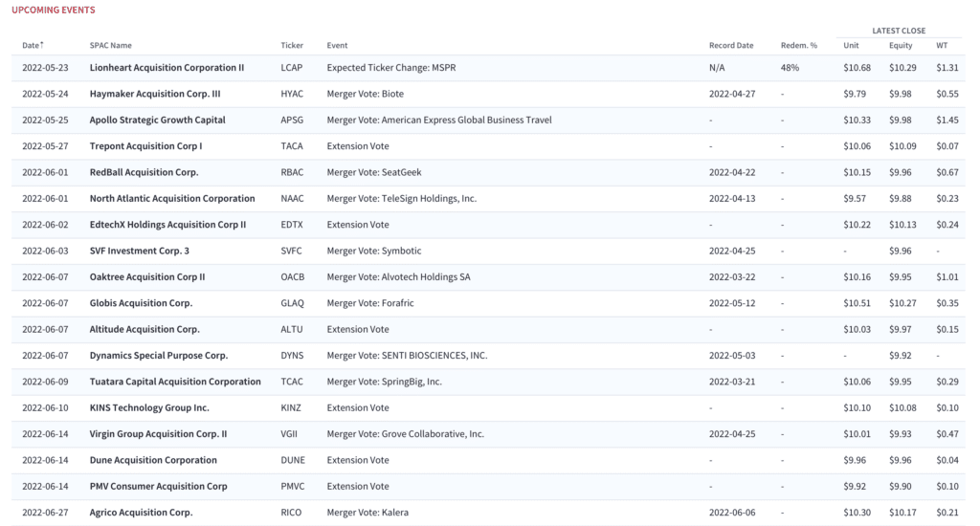980x526 pixels.
Task: Select 'Merger Vote: Biote' event
Action: click(x=365, y=94)
